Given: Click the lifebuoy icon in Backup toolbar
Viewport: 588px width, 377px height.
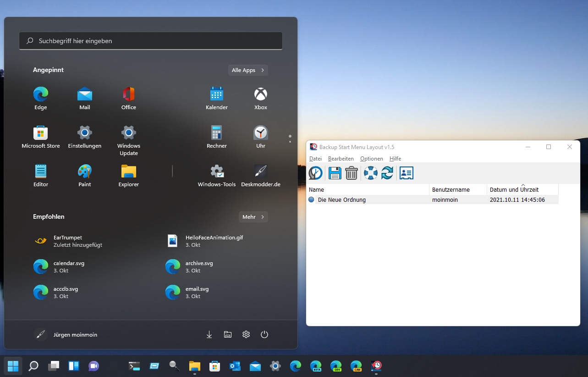Looking at the screenshot, I should (x=370, y=173).
